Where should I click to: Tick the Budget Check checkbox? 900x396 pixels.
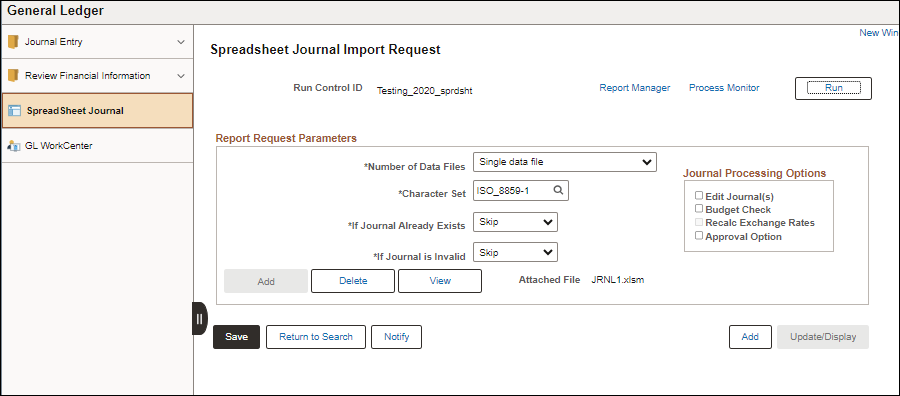click(x=699, y=209)
